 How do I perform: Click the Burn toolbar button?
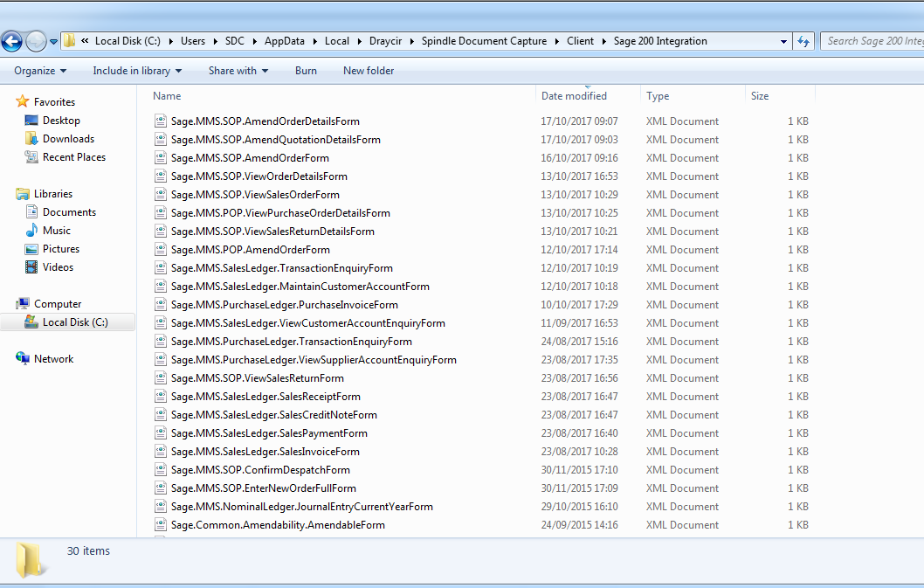pyautogui.click(x=306, y=71)
